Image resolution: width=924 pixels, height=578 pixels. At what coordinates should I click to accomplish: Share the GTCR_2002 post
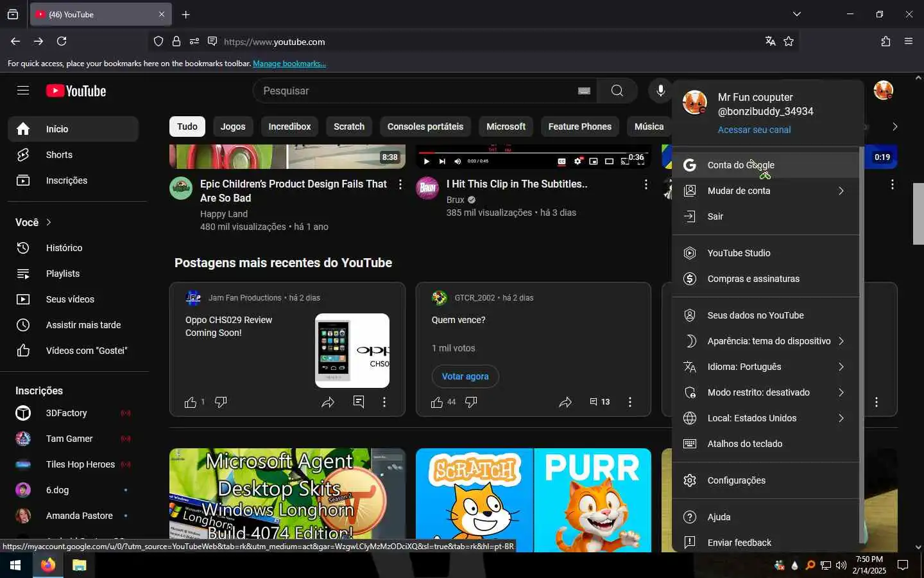(x=565, y=402)
